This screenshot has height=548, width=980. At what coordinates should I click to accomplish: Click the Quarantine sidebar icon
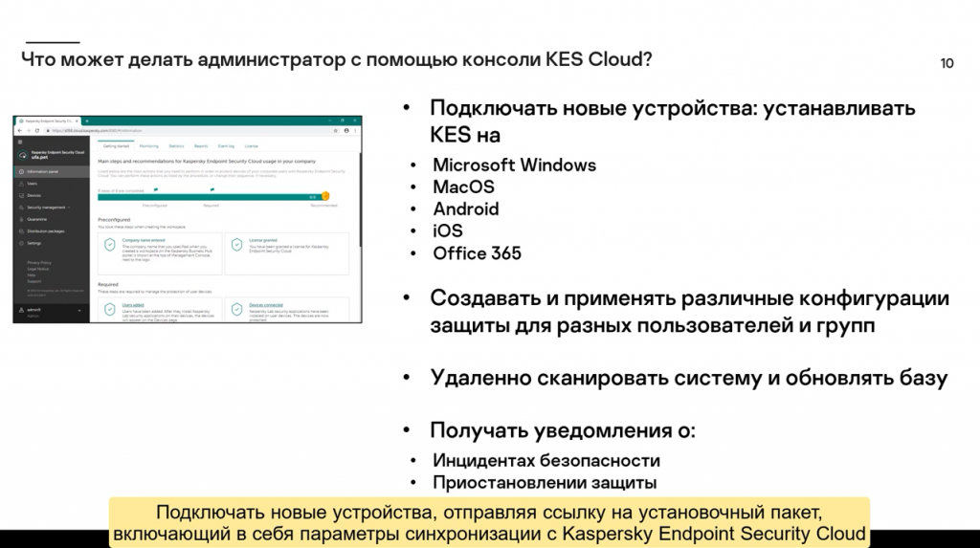pyautogui.click(x=21, y=219)
